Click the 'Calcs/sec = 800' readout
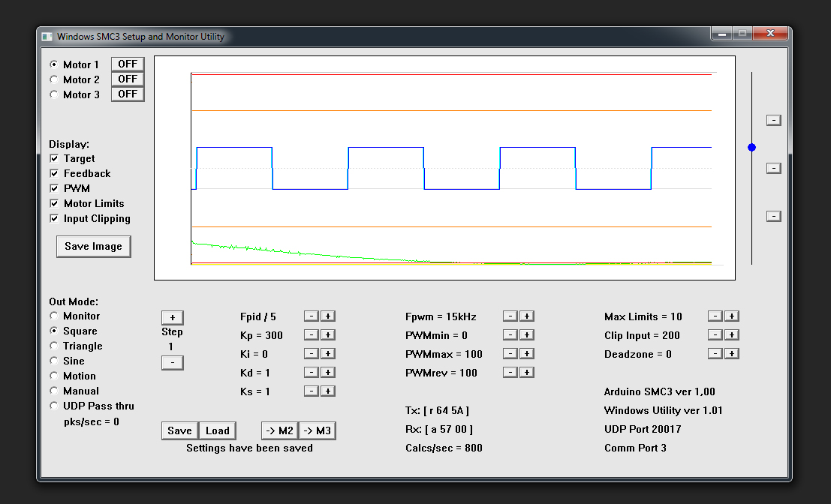The width and height of the screenshot is (831, 504). coord(444,448)
